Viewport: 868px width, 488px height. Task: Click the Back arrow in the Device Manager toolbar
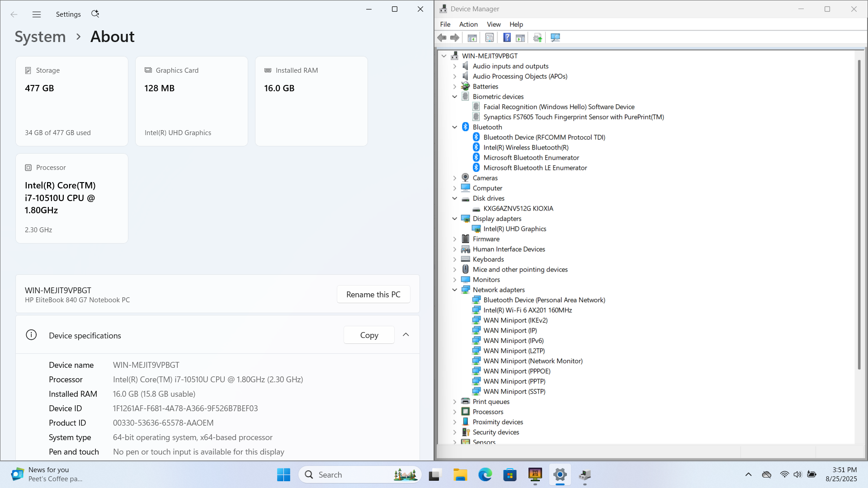tap(442, 38)
